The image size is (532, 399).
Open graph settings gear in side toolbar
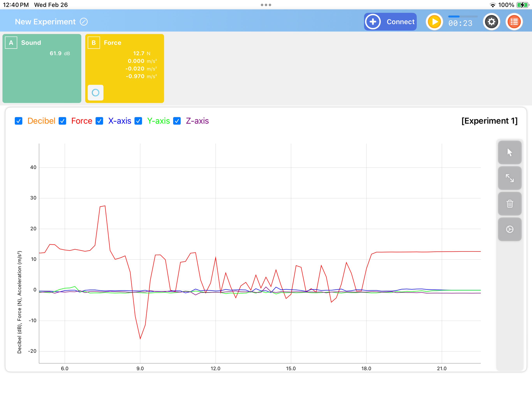[510, 229]
